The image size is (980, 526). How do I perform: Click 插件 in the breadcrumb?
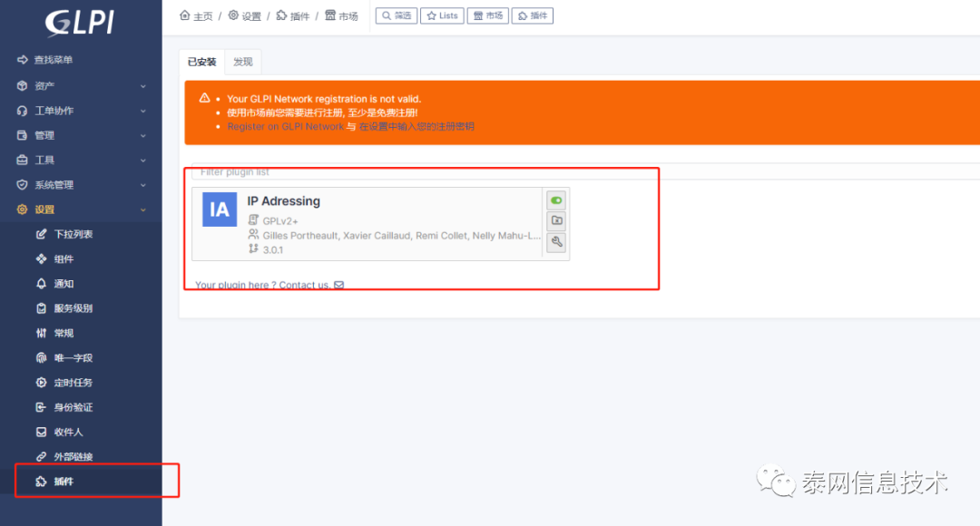pos(292,15)
